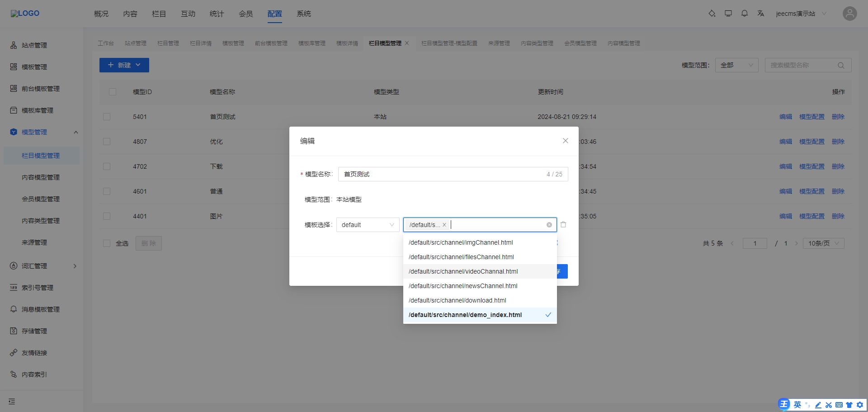
Task: Toggle the 全选 checkbox
Action: click(107, 243)
